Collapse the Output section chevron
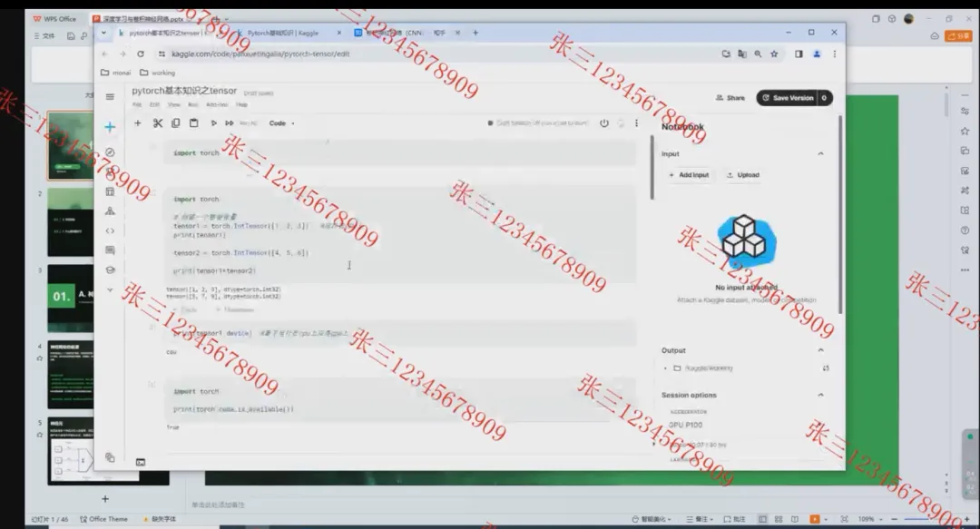Viewport: 980px width, 529px height. (820, 350)
